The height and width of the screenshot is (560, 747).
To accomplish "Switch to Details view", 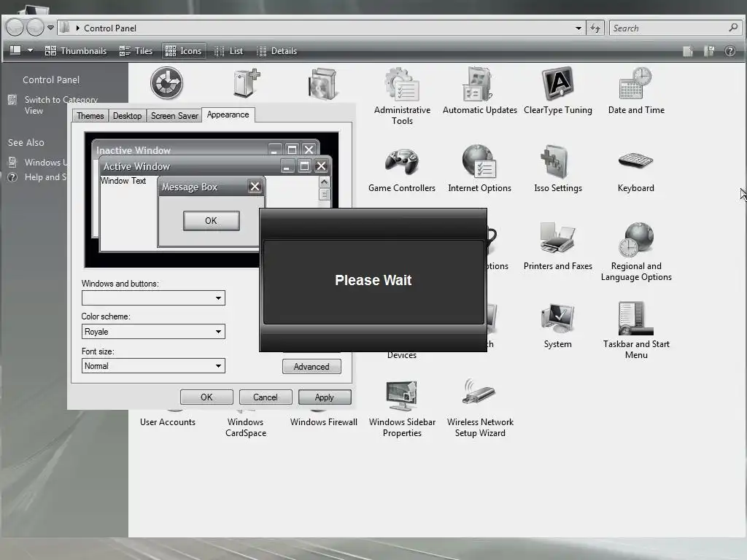I will (276, 51).
